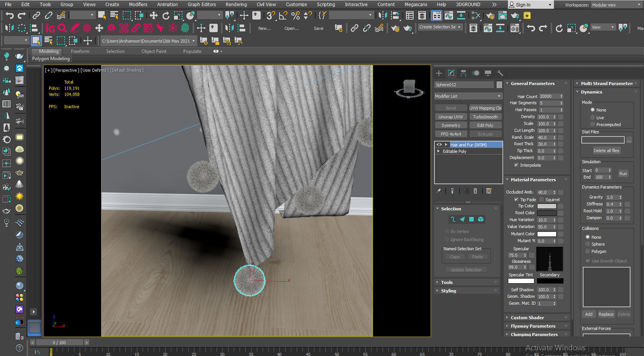The image size is (644, 356).
Task: Expand the Custom Shader rollout
Action: [x=537, y=318]
